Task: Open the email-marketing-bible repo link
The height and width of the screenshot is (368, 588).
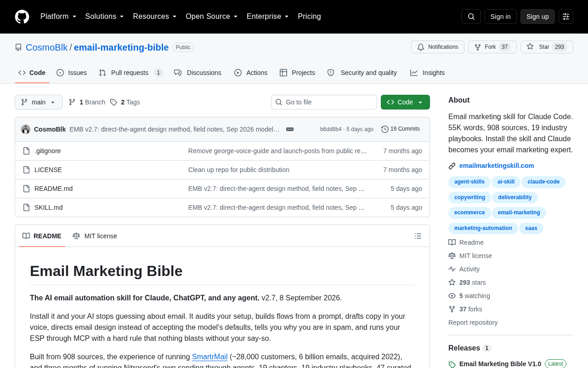Action: [x=121, y=47]
